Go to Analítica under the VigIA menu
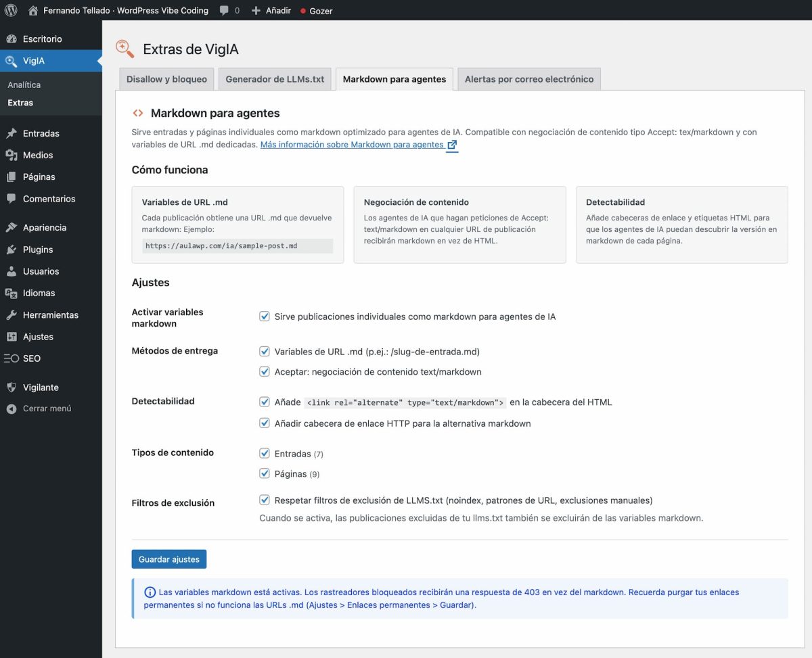812x658 pixels. [x=24, y=85]
